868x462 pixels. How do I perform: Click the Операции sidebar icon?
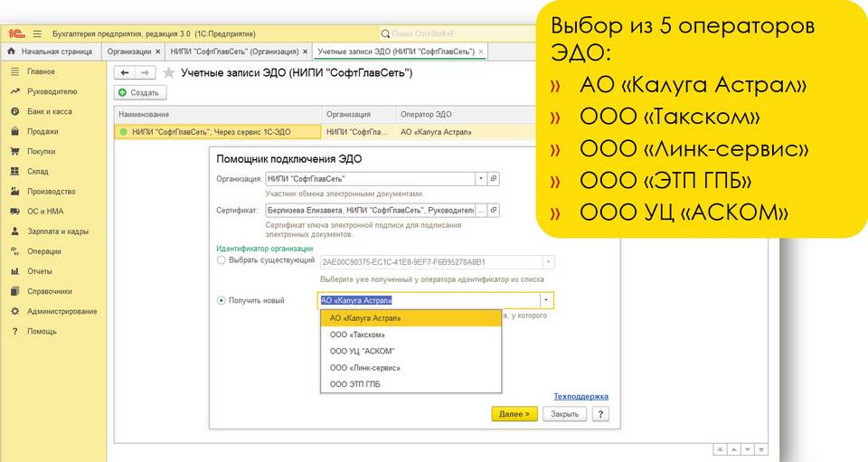[x=15, y=251]
